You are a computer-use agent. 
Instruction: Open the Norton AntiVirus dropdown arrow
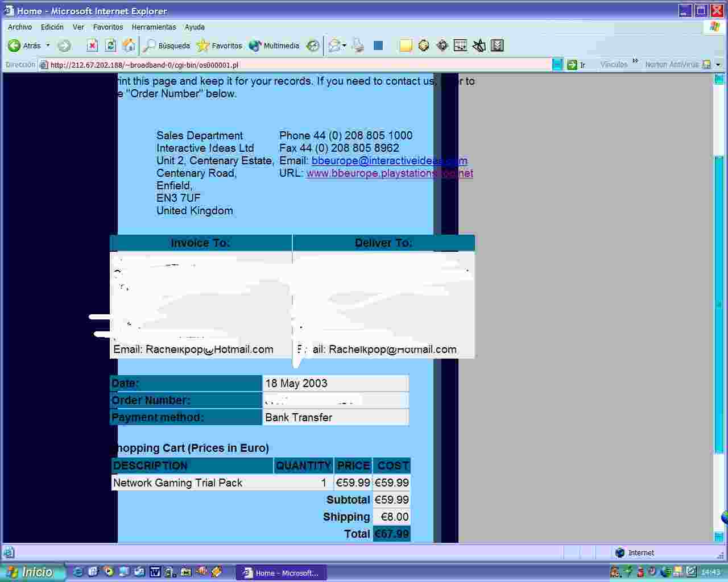click(x=718, y=65)
